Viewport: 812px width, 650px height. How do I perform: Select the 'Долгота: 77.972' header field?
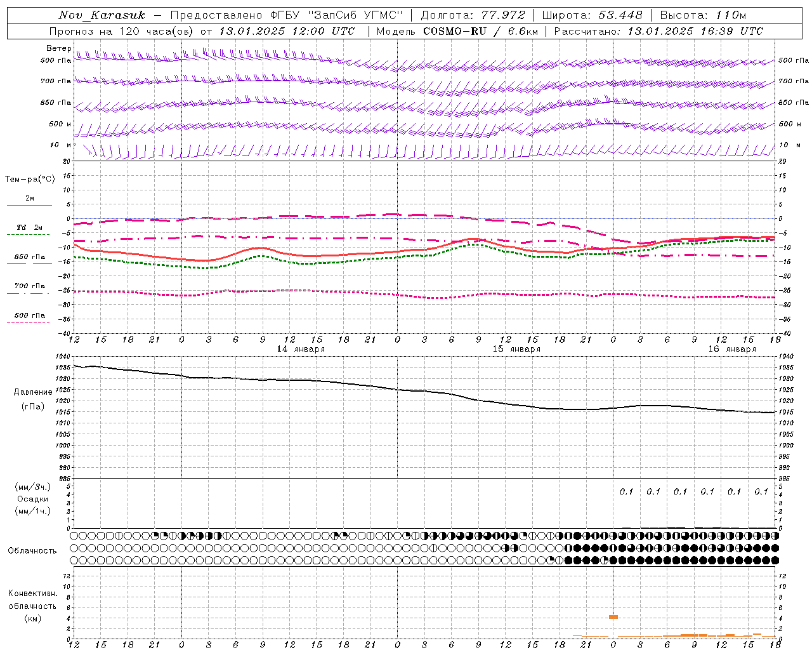click(x=473, y=15)
